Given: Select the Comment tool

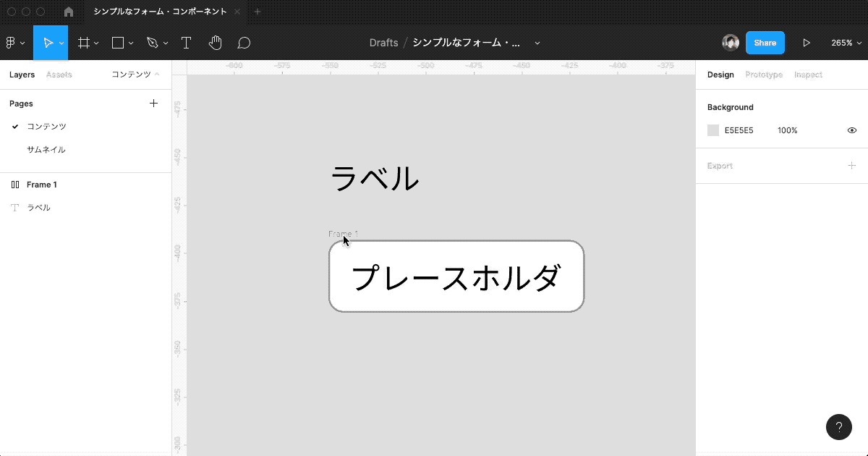Looking at the screenshot, I should pos(244,43).
